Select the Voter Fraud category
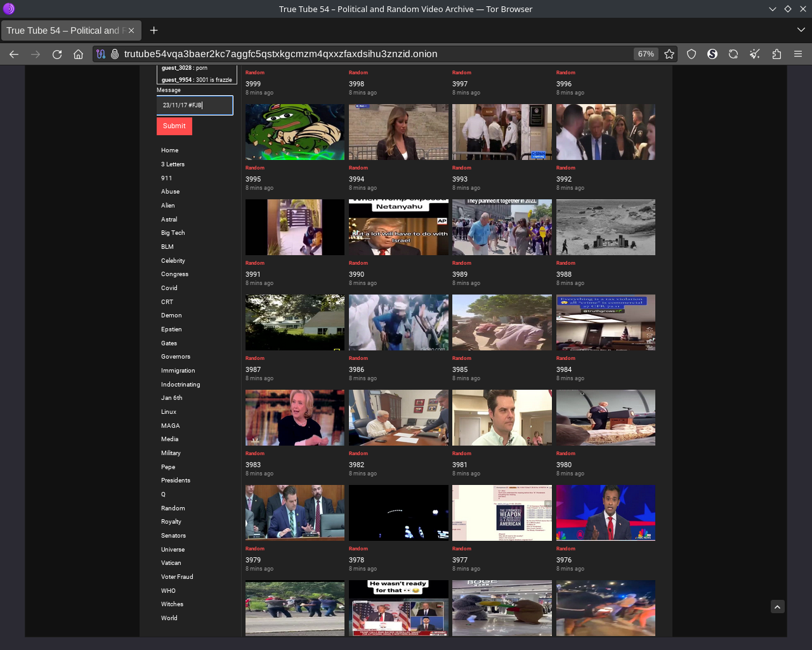The width and height of the screenshot is (812, 650). tap(177, 577)
